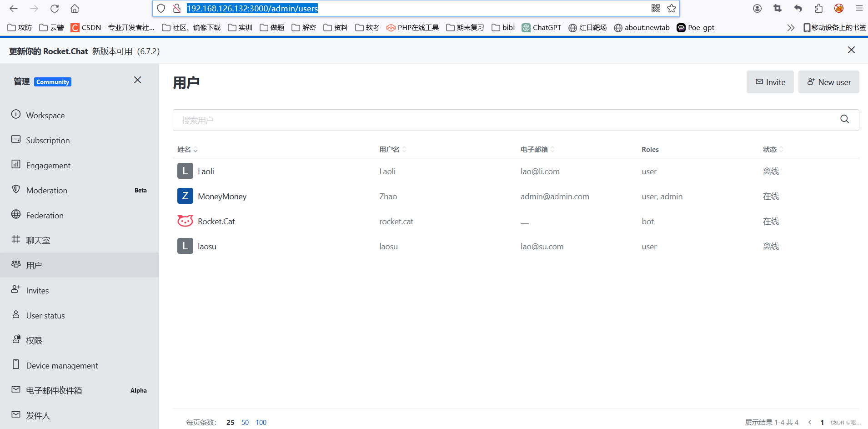This screenshot has width=868, height=429.
Task: Open the Poe-gpt bookmark
Action: [696, 28]
